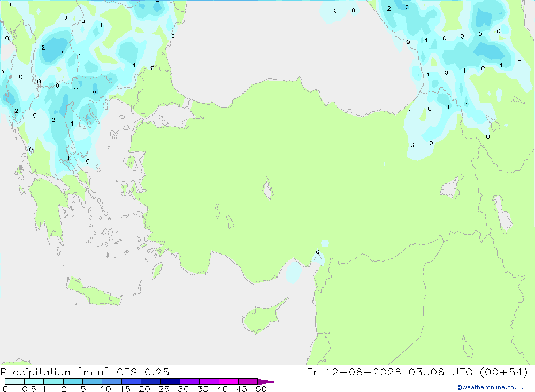Pick the 10–15 mm legend color swatch
The height and width of the screenshot is (392, 535).
click(112, 381)
